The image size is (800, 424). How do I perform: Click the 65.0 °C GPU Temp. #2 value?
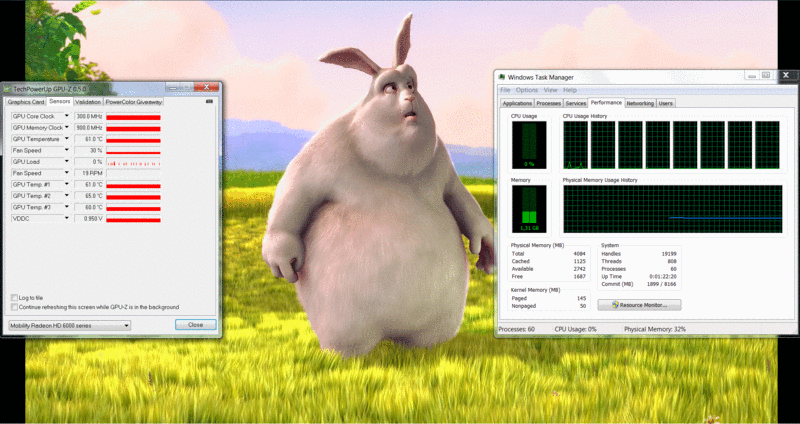89,196
